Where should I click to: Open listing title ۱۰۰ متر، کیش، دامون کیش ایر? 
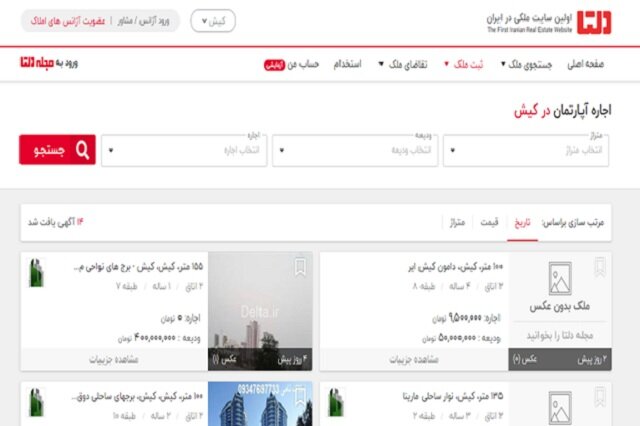[x=456, y=267]
